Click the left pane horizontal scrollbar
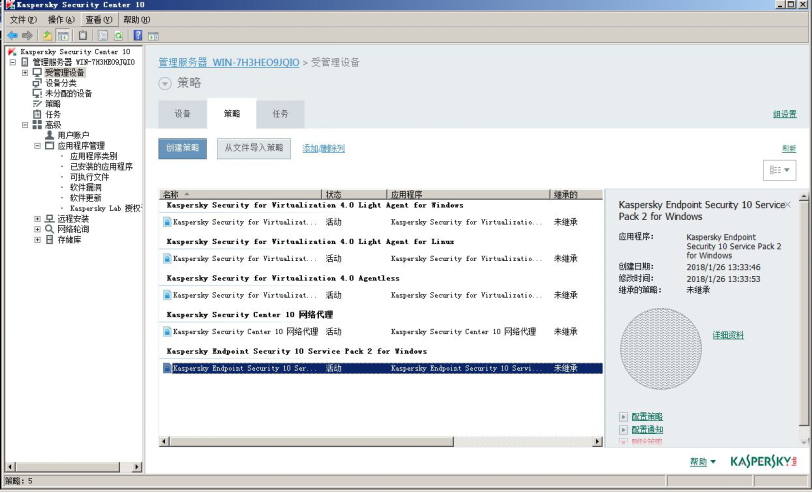812x493 pixels. tap(72, 466)
